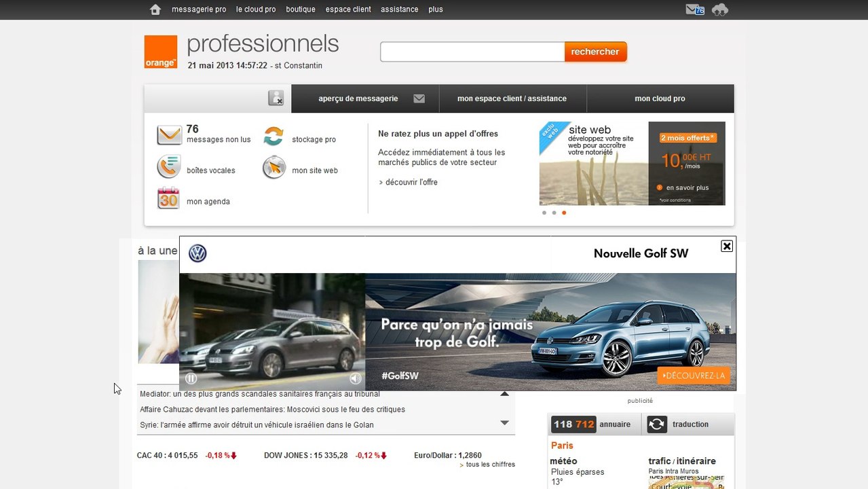Click the professionnels site title

[x=263, y=44]
